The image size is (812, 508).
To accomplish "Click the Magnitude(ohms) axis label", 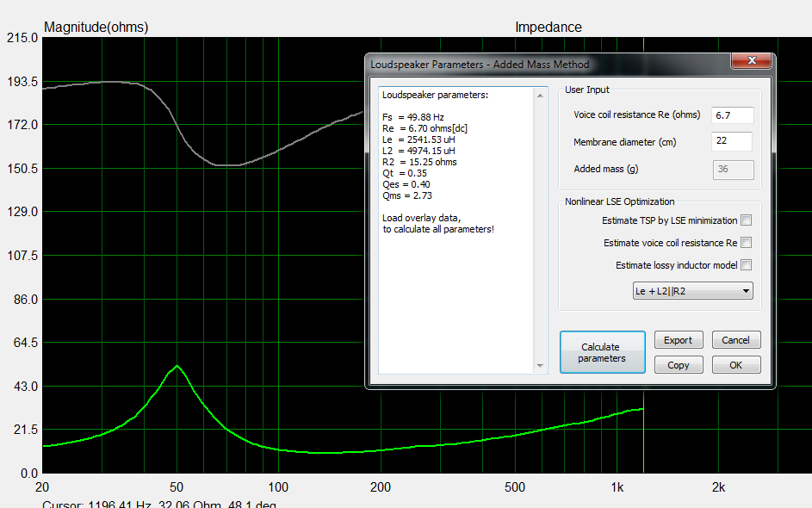I will [96, 27].
